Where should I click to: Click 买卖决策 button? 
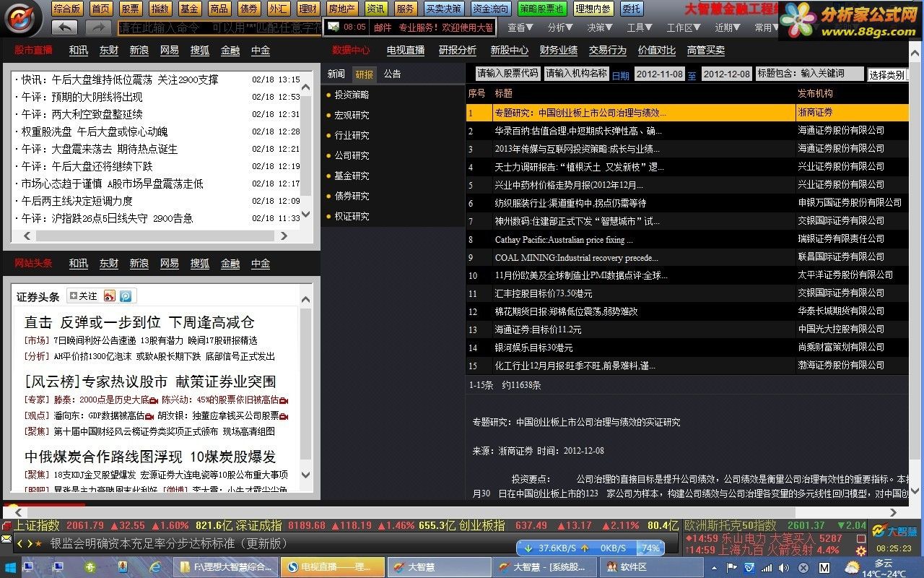[x=443, y=9]
